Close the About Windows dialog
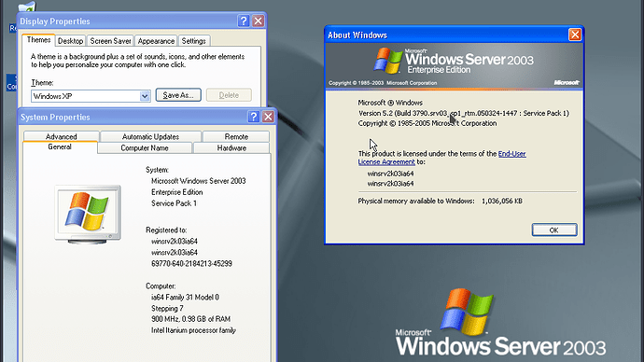Viewport: 644px width, 362px height. point(575,35)
